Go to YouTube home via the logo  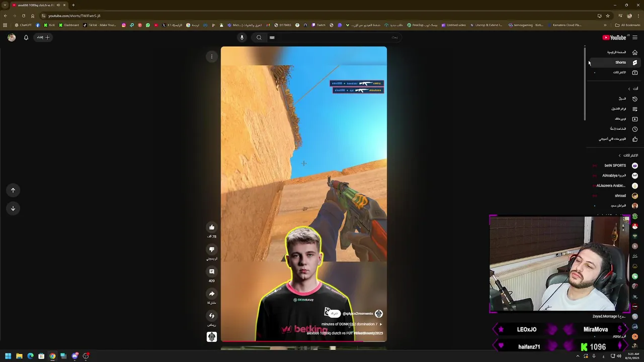[614, 37]
